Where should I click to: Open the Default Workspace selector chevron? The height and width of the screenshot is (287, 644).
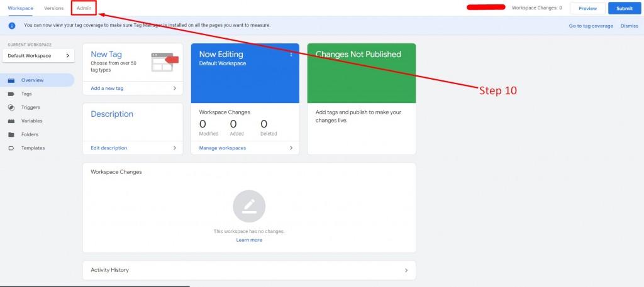[68, 56]
